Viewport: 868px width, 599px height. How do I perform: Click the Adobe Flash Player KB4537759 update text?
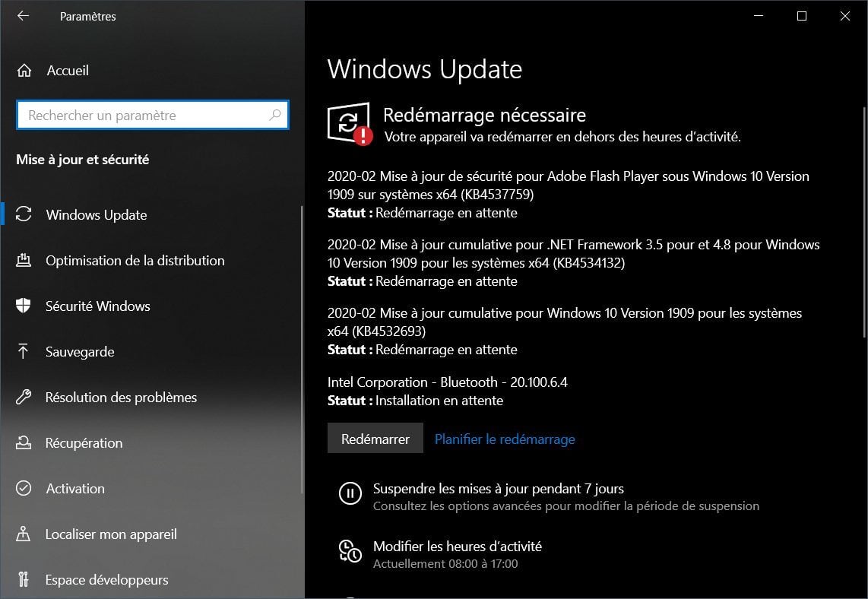[x=568, y=185]
